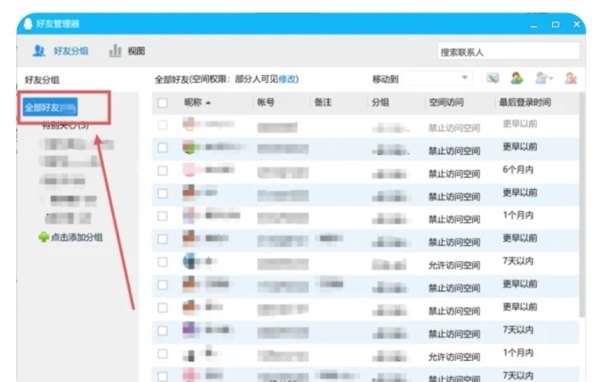This screenshot has width=612, height=382.
Task: Click the green plus icon for adding group
Action: coord(43,237)
